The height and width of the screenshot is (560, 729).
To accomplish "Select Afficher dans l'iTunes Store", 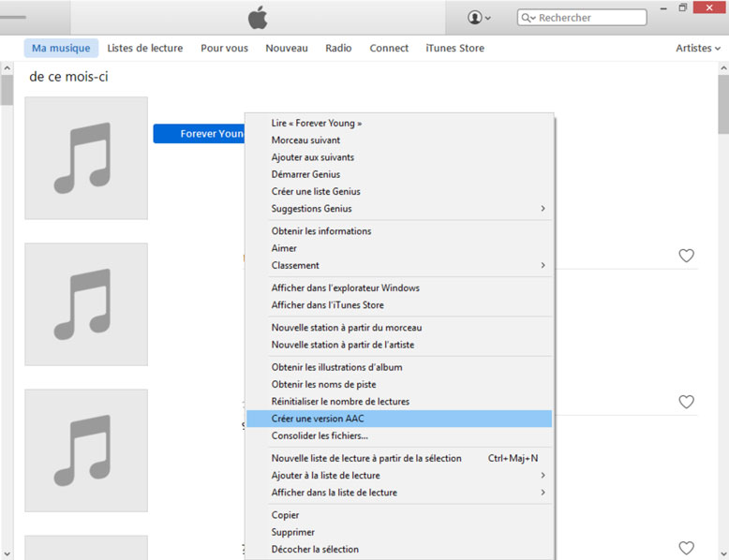I will tap(399, 305).
